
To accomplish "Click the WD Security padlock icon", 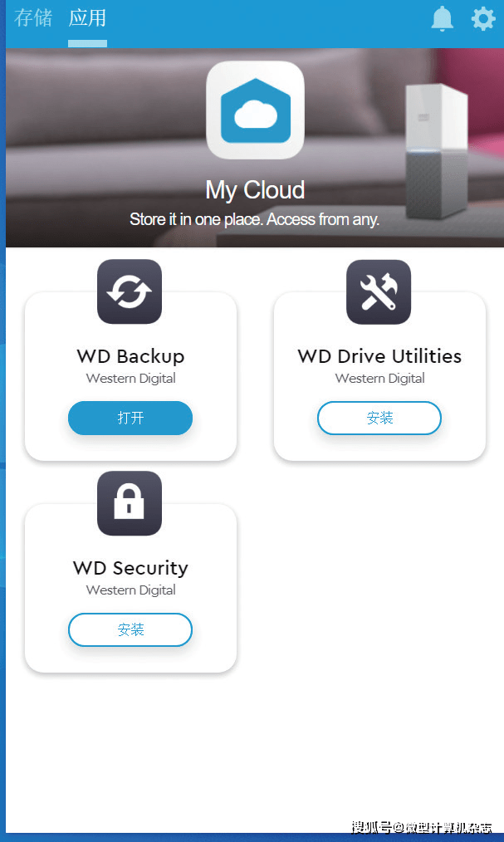I will tap(130, 503).
